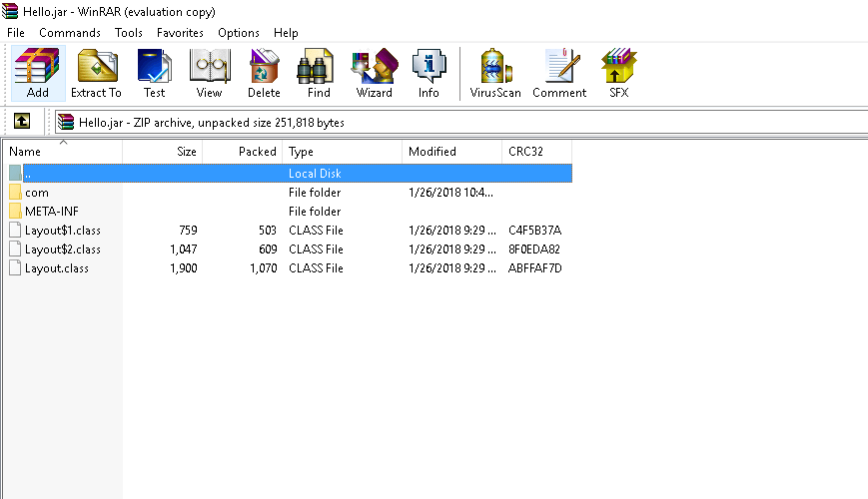Click the Delete toolbar icon
The image size is (868, 499).
[264, 73]
